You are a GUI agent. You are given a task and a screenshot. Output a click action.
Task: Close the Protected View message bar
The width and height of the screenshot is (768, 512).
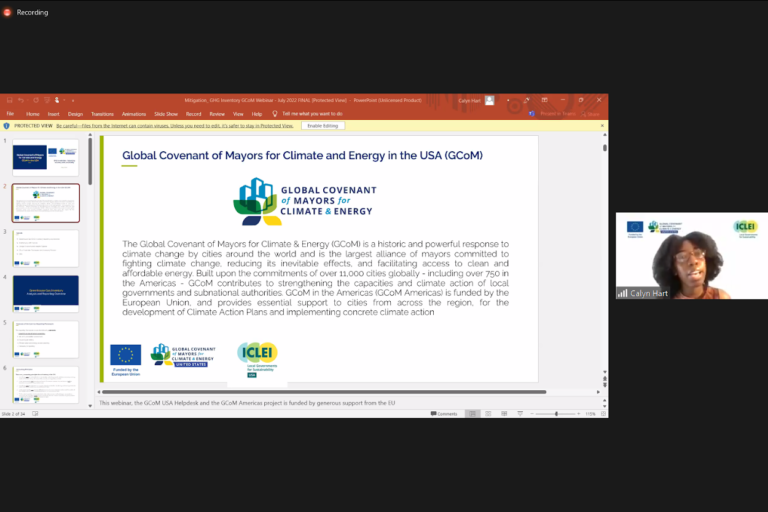click(x=601, y=126)
